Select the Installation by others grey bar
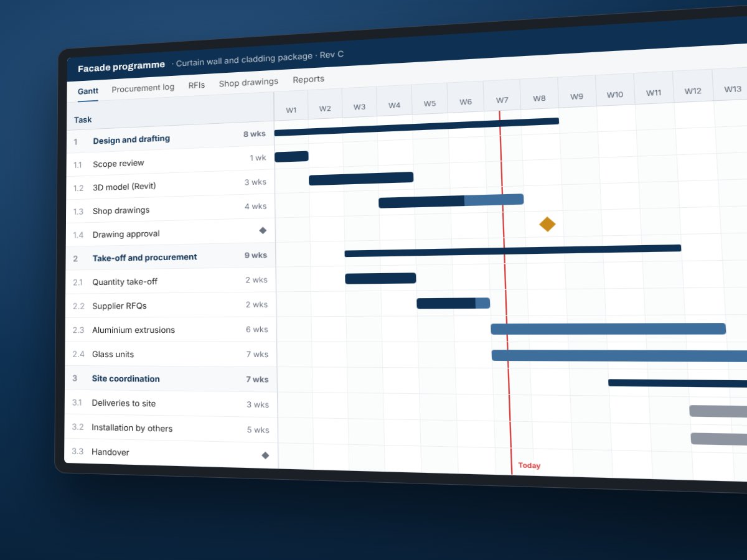The width and height of the screenshot is (747, 560). pyautogui.click(x=719, y=439)
